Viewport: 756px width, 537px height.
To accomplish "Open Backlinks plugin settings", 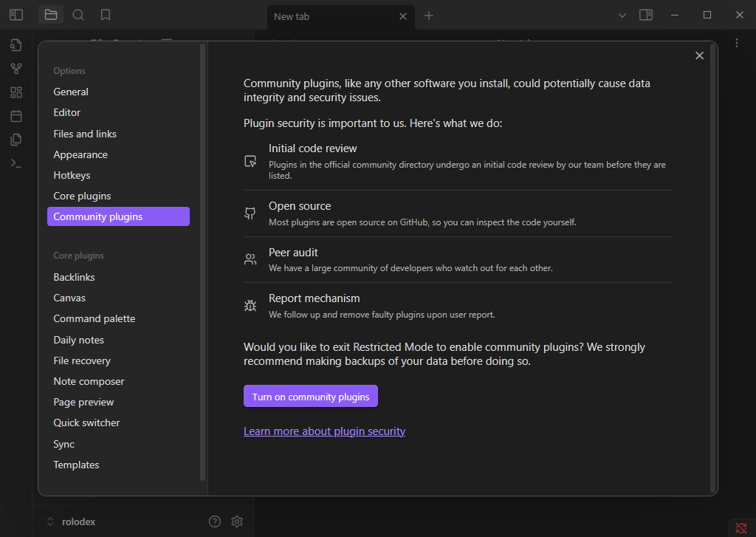I will click(119, 277).
